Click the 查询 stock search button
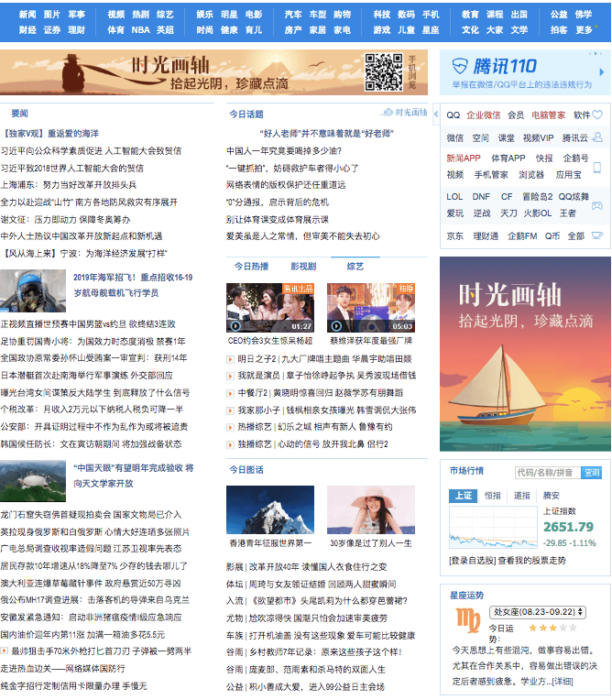Viewport: 612px width, 700px height. (x=592, y=473)
